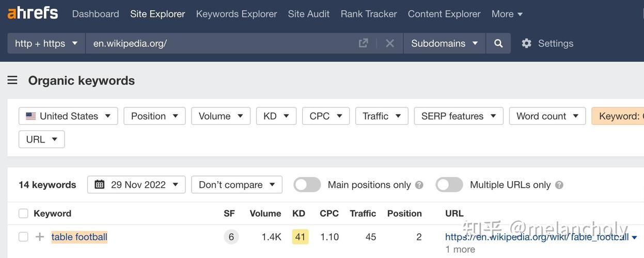
Task: Open Keywords Explorer
Action: (237, 14)
